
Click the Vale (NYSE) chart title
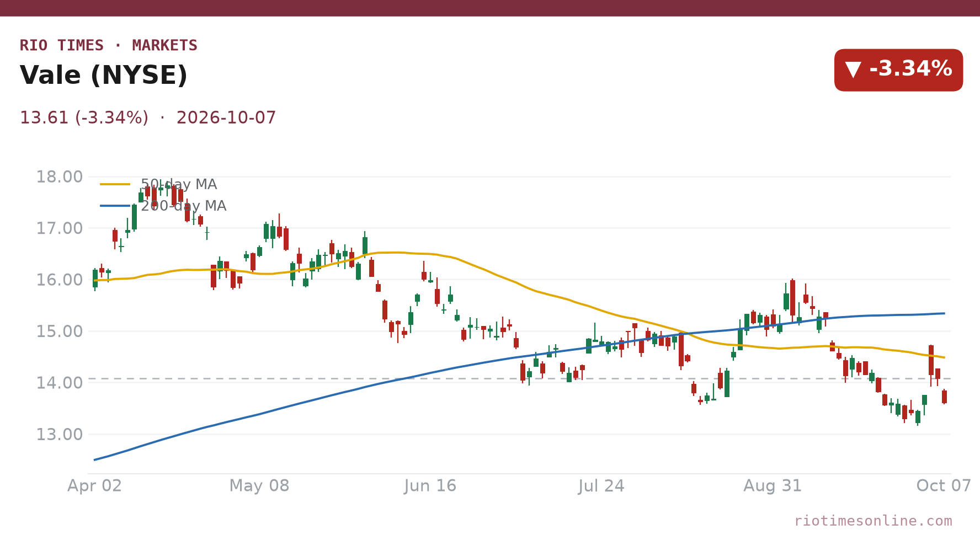point(104,76)
